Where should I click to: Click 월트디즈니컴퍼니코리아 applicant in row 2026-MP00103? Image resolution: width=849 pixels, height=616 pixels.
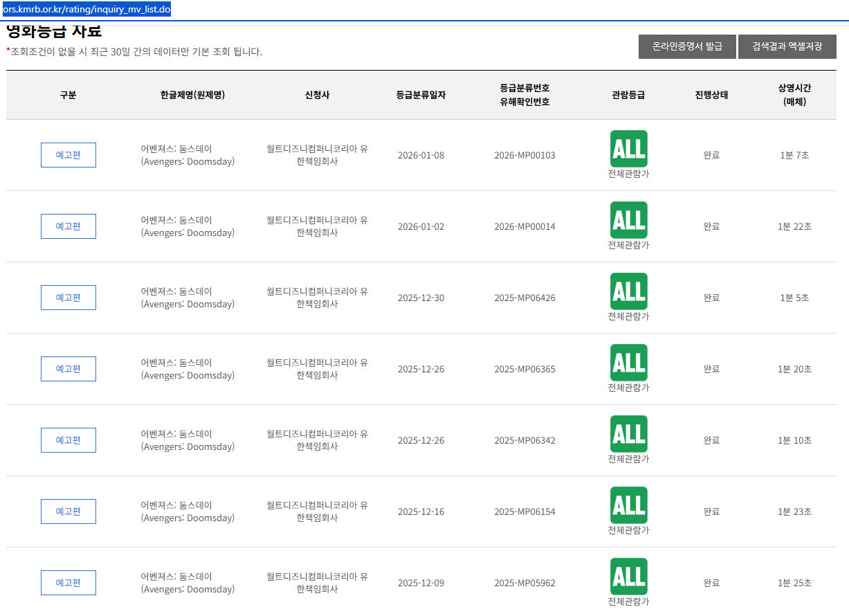317,155
